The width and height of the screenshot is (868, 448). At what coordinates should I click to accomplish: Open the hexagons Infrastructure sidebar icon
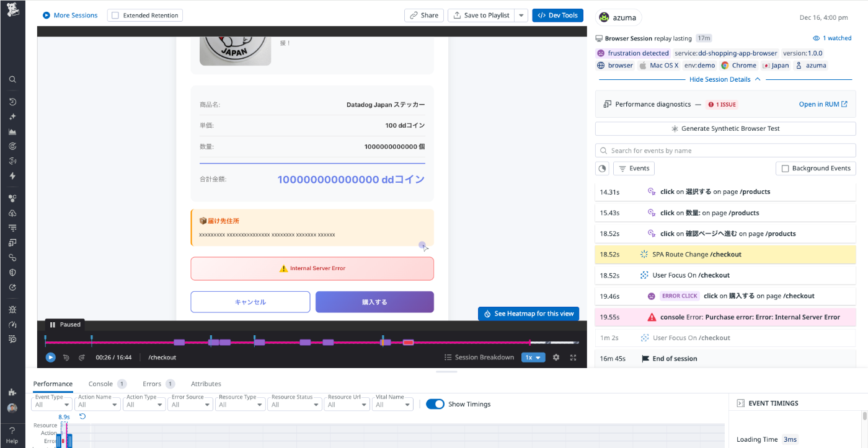(x=12, y=198)
